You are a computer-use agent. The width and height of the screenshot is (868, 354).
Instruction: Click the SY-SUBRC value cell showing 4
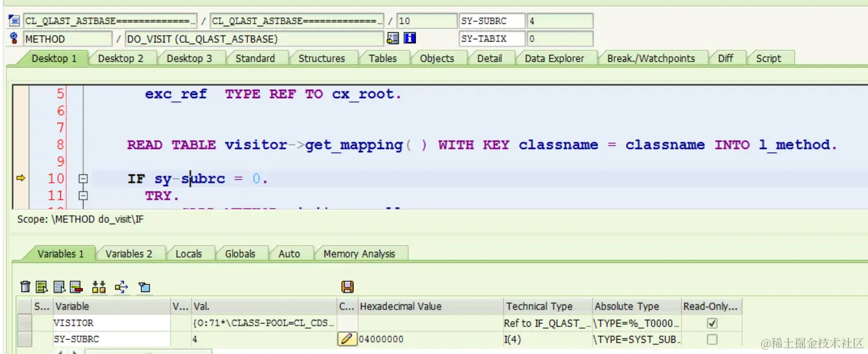coord(264,338)
